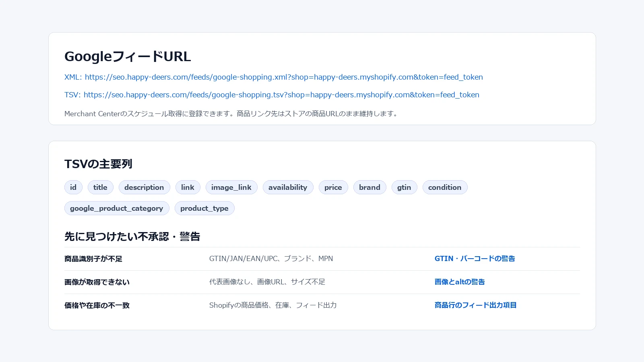Select the price column chip
The height and width of the screenshot is (362, 644).
pos(333,187)
